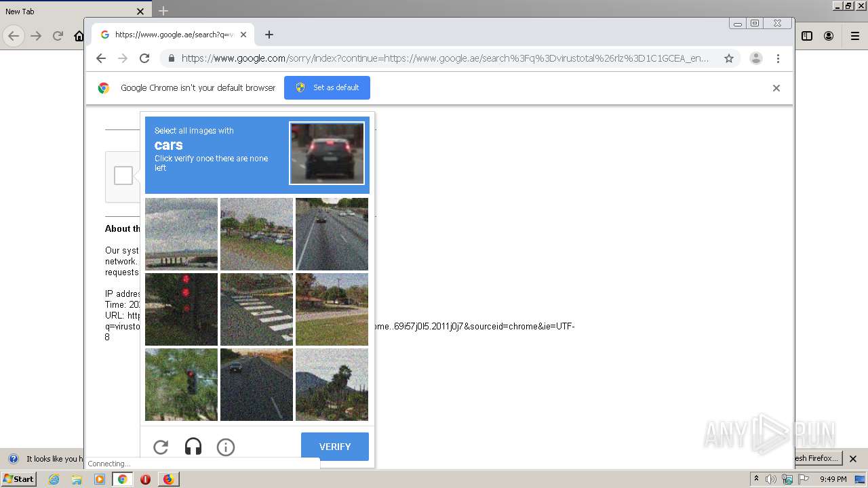
Task: Select the grassy field with trees tile
Action: 332,309
